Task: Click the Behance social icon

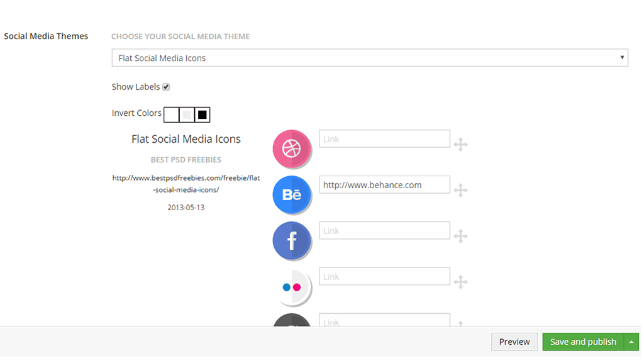Action: [x=292, y=195]
